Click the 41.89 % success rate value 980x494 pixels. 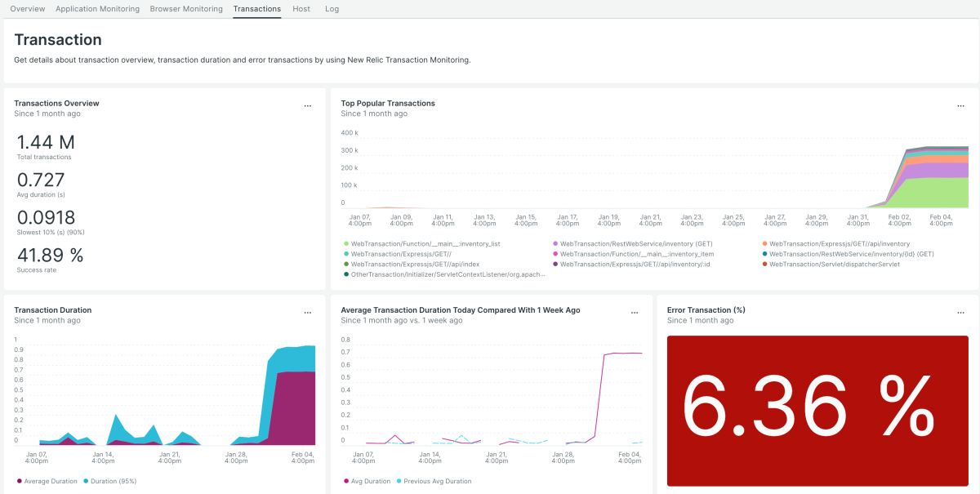click(x=51, y=255)
